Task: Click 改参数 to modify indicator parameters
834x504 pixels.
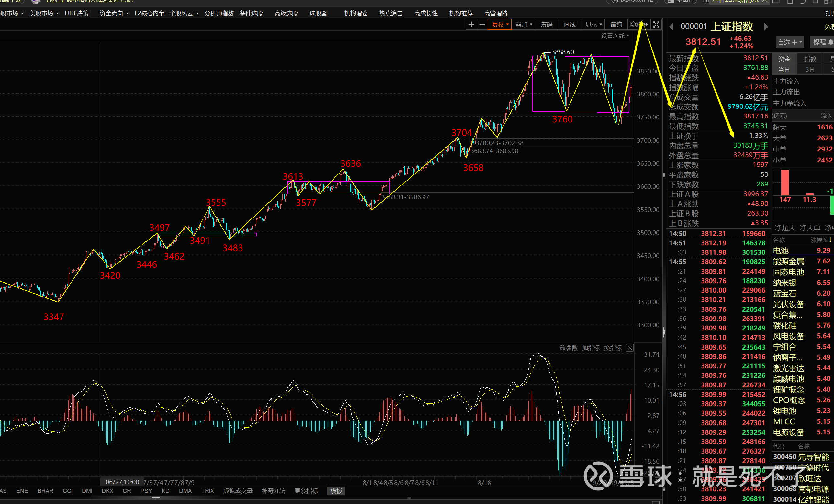Action: (569, 348)
